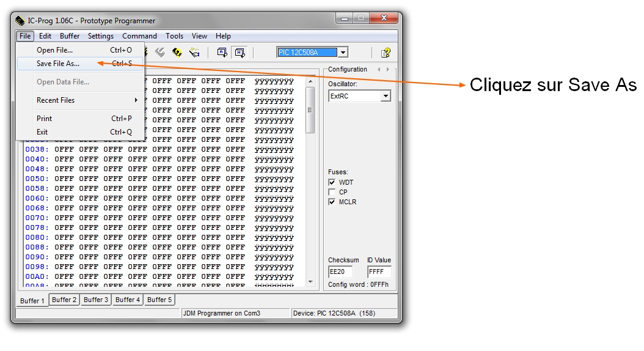Select address label 0048:
Screen dimensions: 644x351
[37, 169]
